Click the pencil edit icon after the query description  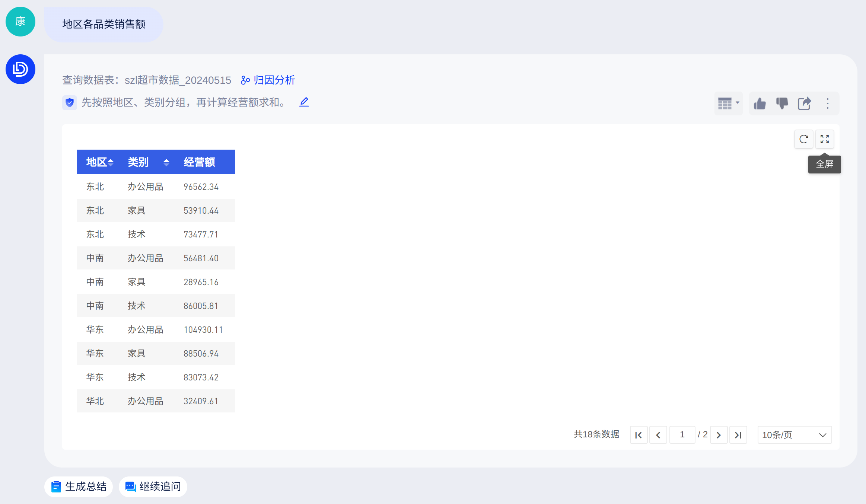pos(304,102)
